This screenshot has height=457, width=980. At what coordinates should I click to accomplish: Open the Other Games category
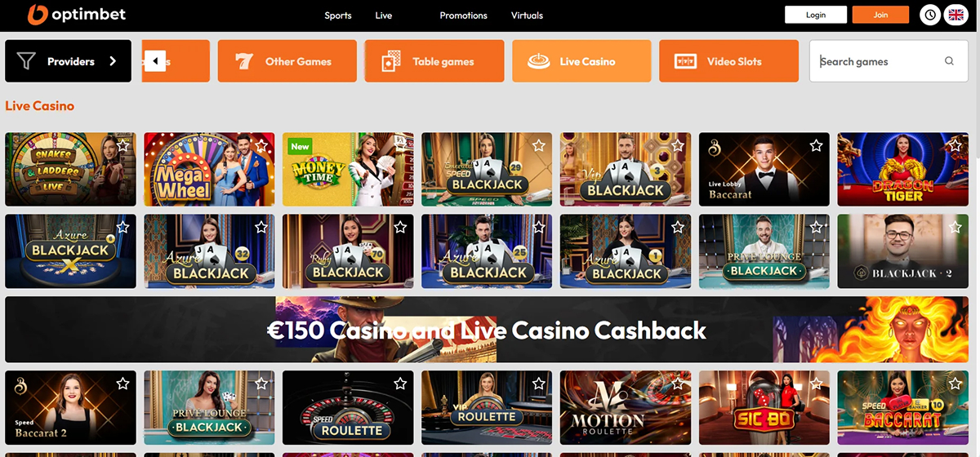pos(287,61)
